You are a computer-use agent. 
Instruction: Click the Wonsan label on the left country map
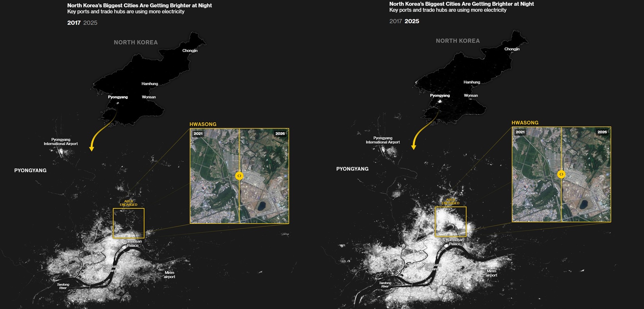pyautogui.click(x=149, y=97)
